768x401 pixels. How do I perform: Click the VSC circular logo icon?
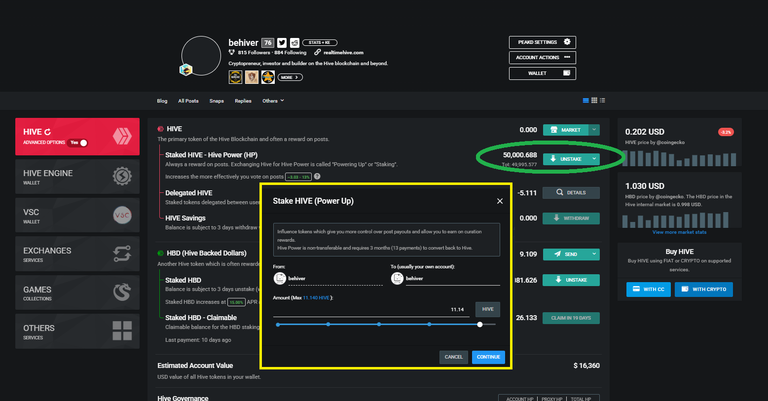(x=122, y=215)
